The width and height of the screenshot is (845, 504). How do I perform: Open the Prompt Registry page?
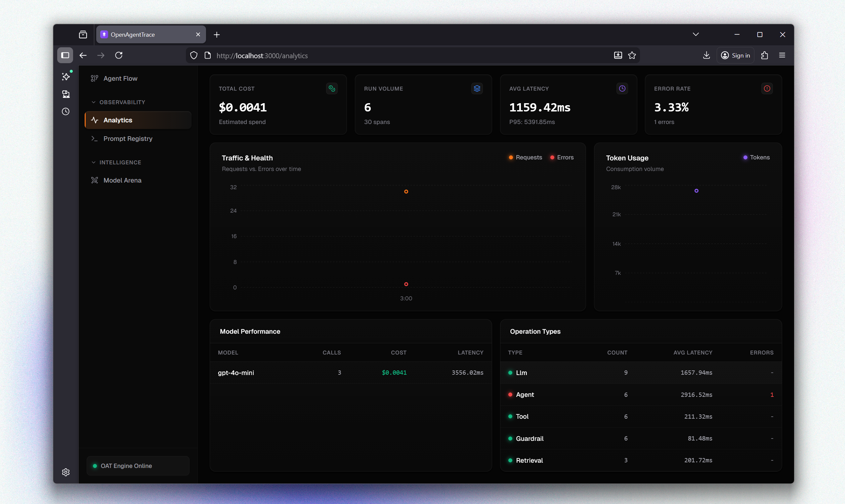coord(128,139)
